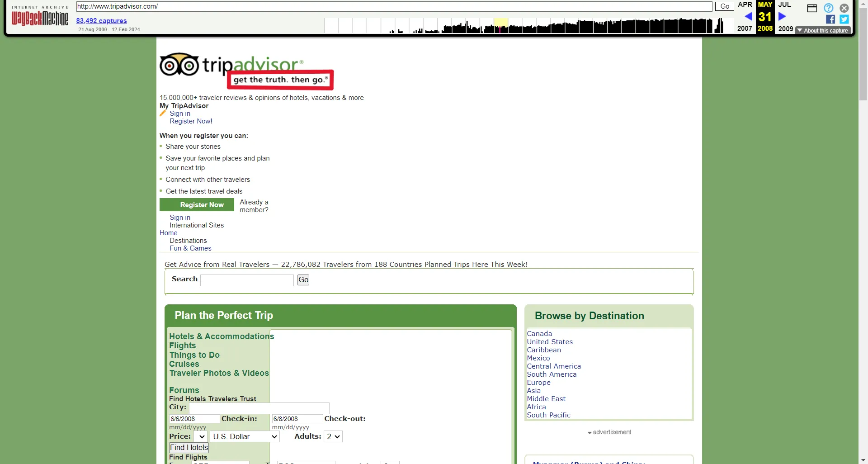Click International Sites text
868x464 pixels.
tap(197, 225)
